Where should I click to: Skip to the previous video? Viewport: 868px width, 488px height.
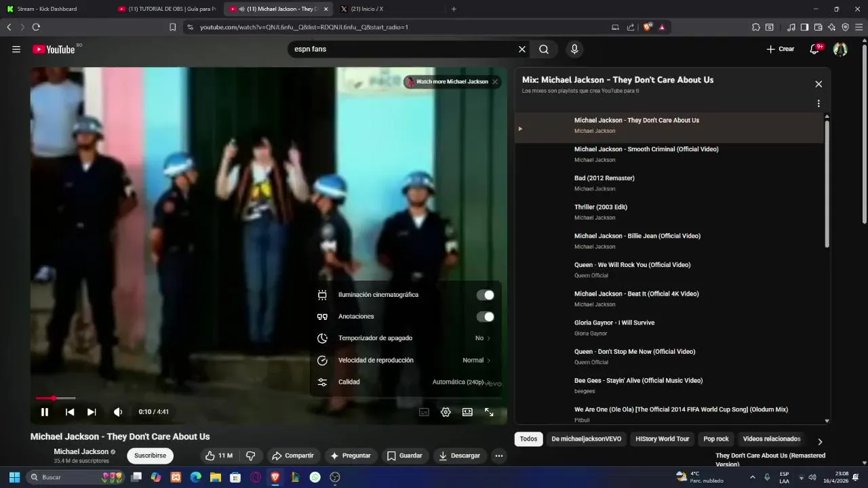click(x=70, y=411)
